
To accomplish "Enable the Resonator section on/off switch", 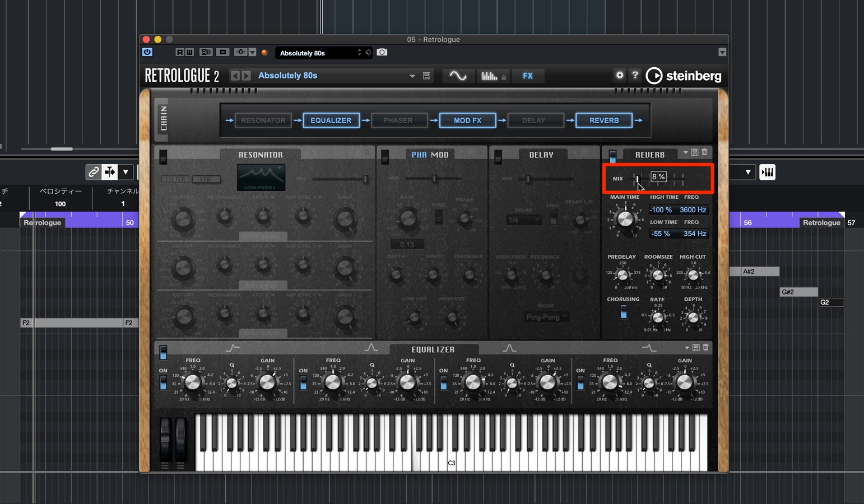I will [163, 157].
